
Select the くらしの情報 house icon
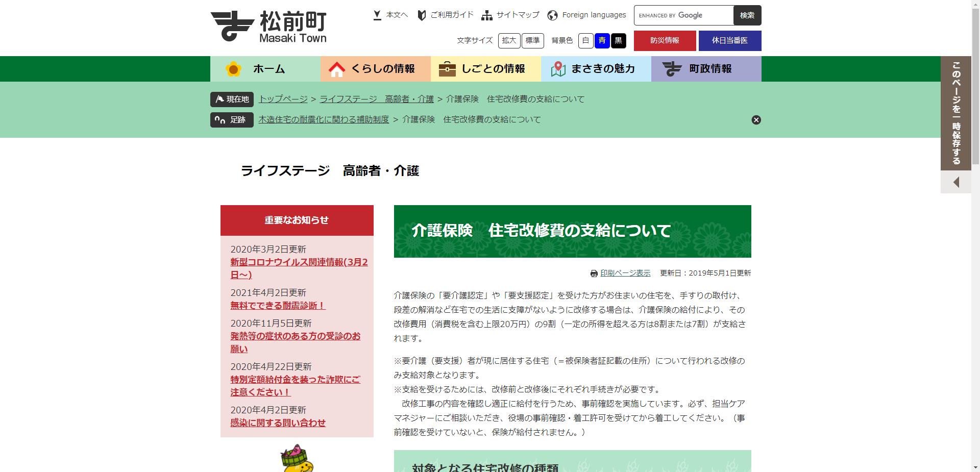(x=337, y=68)
